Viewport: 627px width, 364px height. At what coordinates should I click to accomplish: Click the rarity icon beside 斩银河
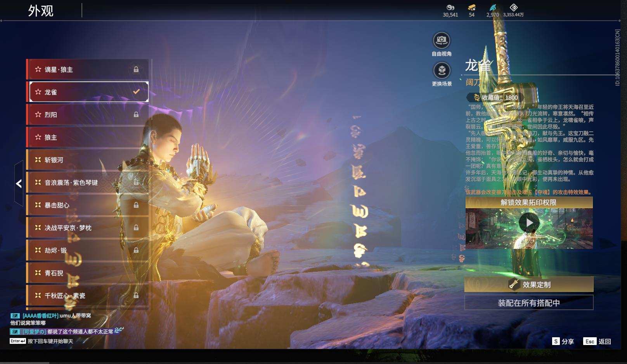[38, 160]
